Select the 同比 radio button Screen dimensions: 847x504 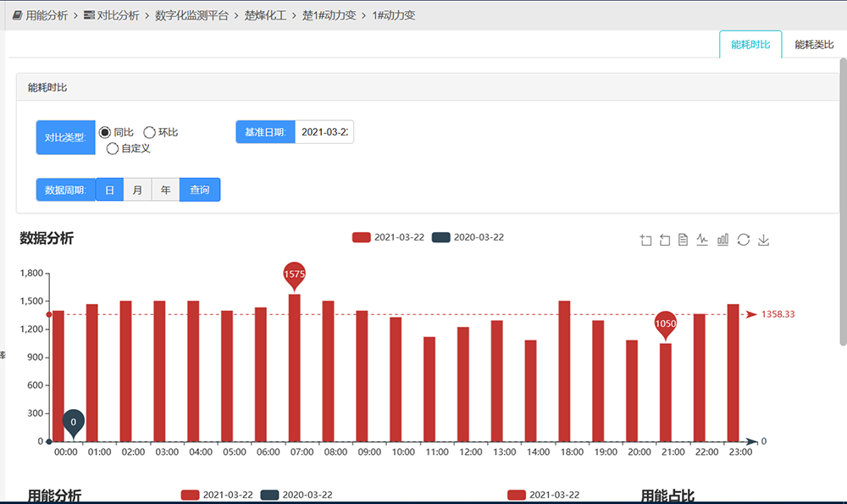[x=105, y=132]
